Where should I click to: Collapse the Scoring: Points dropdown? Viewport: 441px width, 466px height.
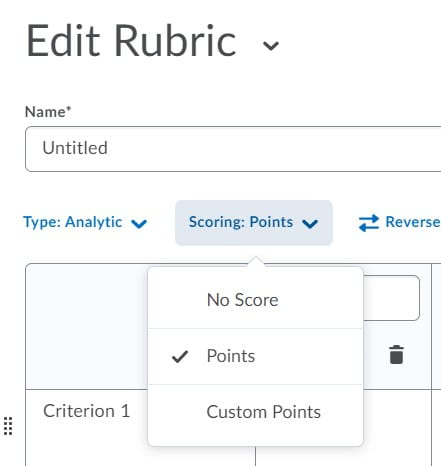point(254,223)
